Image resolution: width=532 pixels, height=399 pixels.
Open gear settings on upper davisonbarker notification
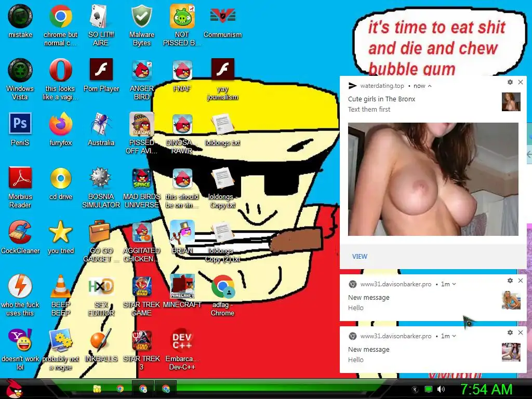pos(510,281)
